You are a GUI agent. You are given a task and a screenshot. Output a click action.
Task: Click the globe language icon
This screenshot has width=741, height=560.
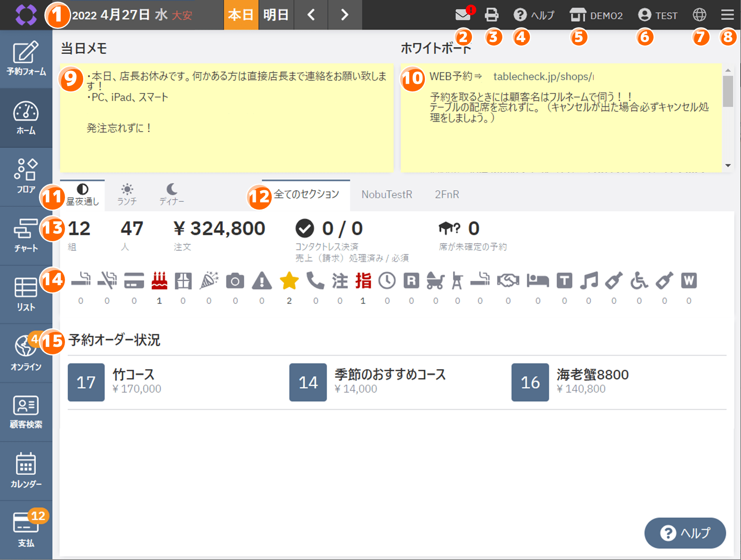point(699,15)
